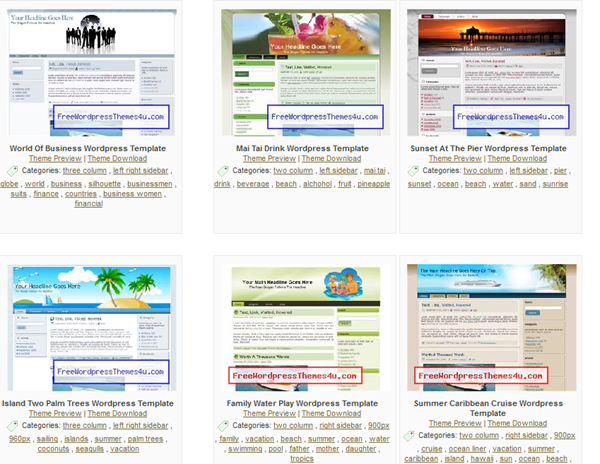
Task: Select the 'alchohol' category tag
Action: pos(317,184)
